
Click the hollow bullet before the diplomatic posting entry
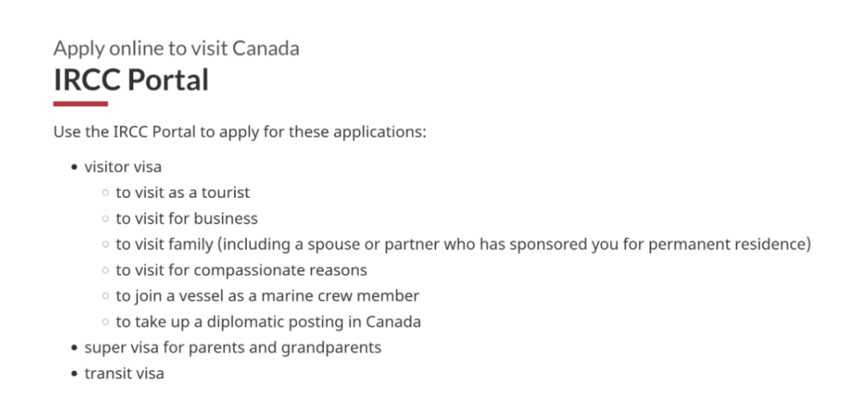point(105,323)
